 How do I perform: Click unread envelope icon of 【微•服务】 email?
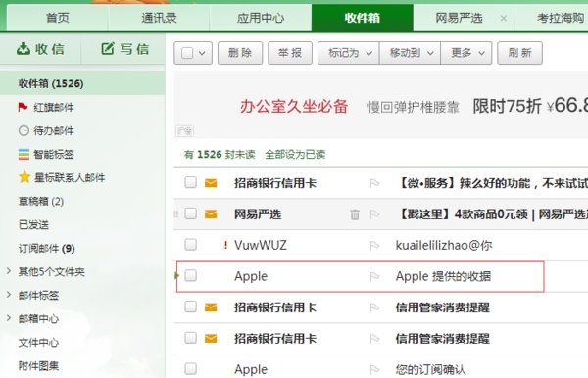coord(211,183)
